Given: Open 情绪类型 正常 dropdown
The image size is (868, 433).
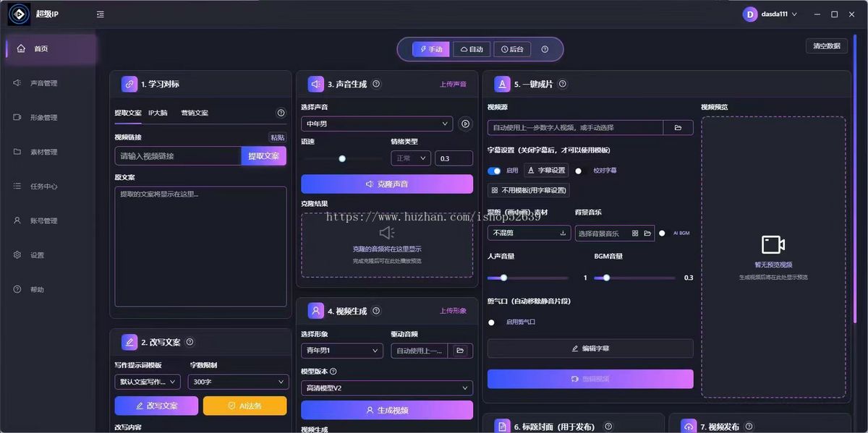Looking at the screenshot, I should [x=411, y=158].
